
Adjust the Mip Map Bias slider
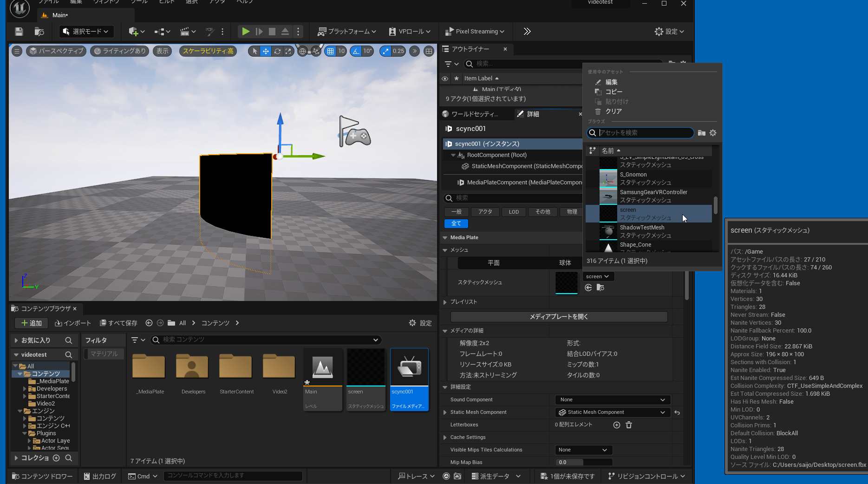pyautogui.click(x=583, y=463)
